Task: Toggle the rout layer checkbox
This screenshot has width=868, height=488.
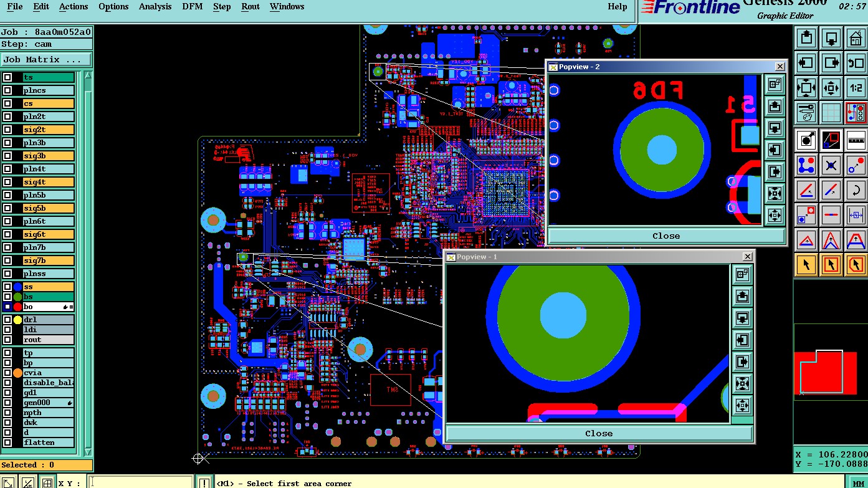Action: coord(7,340)
